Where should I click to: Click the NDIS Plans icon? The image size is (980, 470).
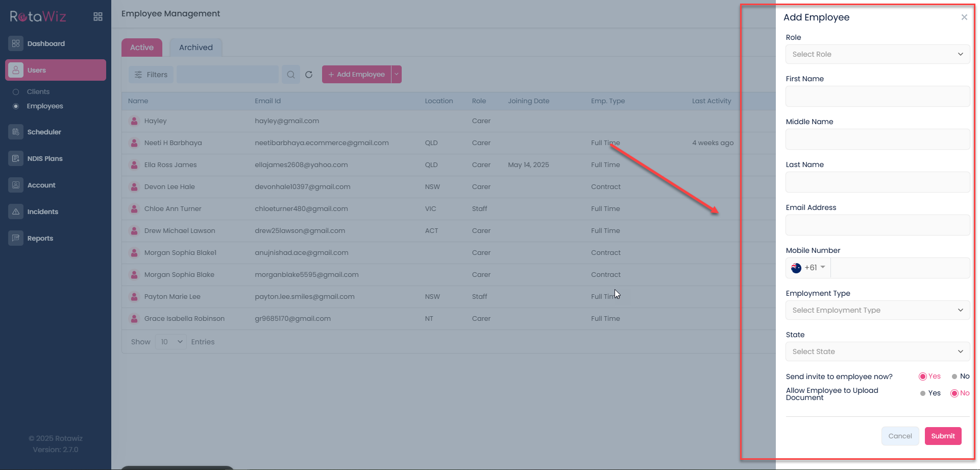[16, 158]
